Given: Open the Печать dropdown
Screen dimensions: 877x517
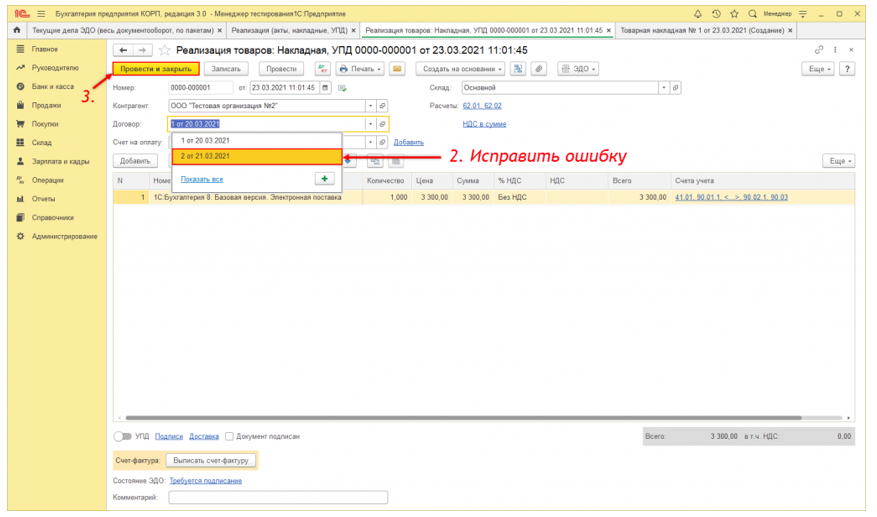Looking at the screenshot, I should (x=360, y=69).
